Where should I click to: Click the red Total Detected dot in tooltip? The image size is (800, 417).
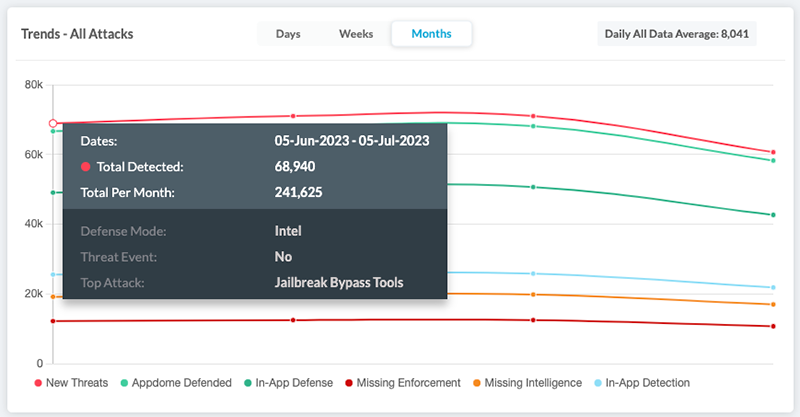click(86, 167)
